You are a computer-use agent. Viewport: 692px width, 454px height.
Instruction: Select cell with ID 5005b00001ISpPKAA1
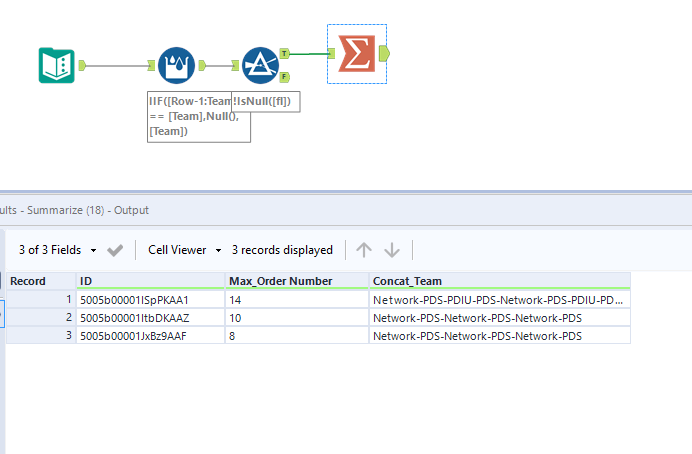point(150,299)
